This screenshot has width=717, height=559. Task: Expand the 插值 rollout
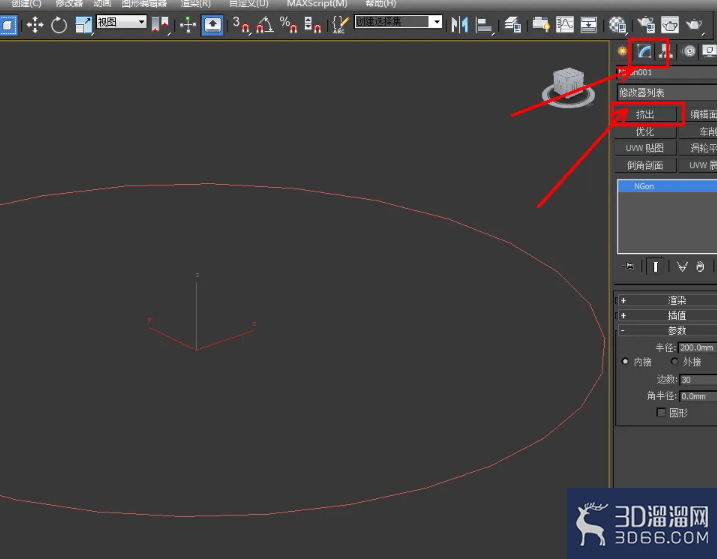667,315
